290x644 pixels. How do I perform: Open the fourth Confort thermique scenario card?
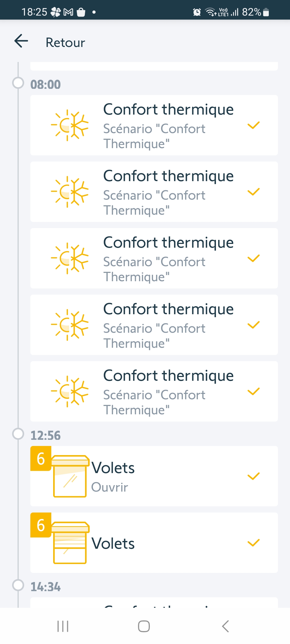pyautogui.click(x=154, y=325)
